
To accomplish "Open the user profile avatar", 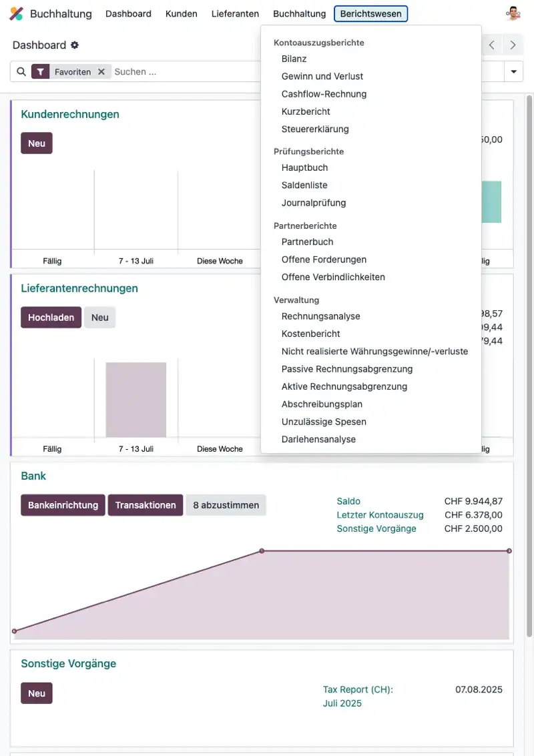I will (x=513, y=12).
